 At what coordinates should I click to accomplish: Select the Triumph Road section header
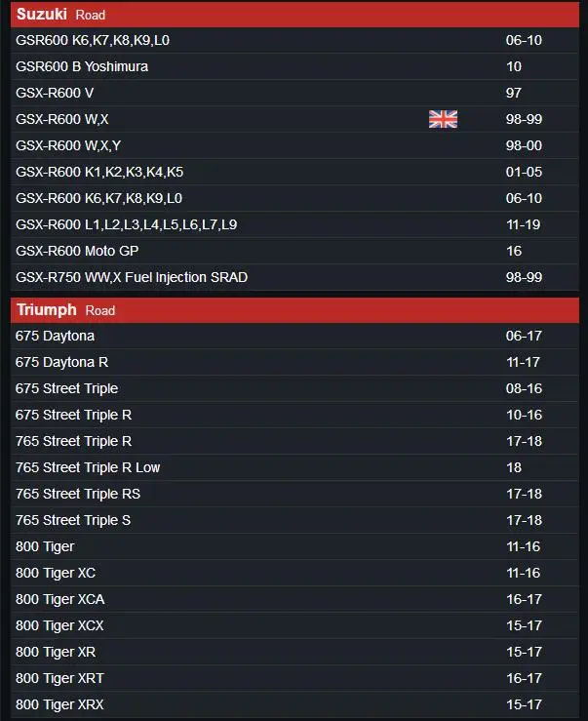65,310
